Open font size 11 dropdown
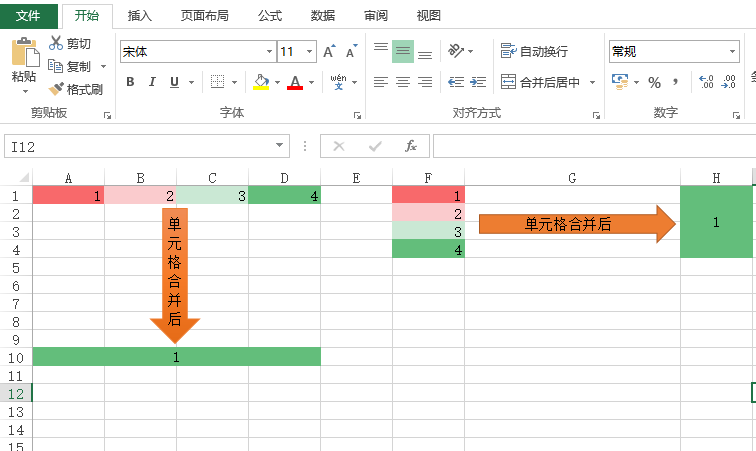756x451 pixels. point(310,51)
